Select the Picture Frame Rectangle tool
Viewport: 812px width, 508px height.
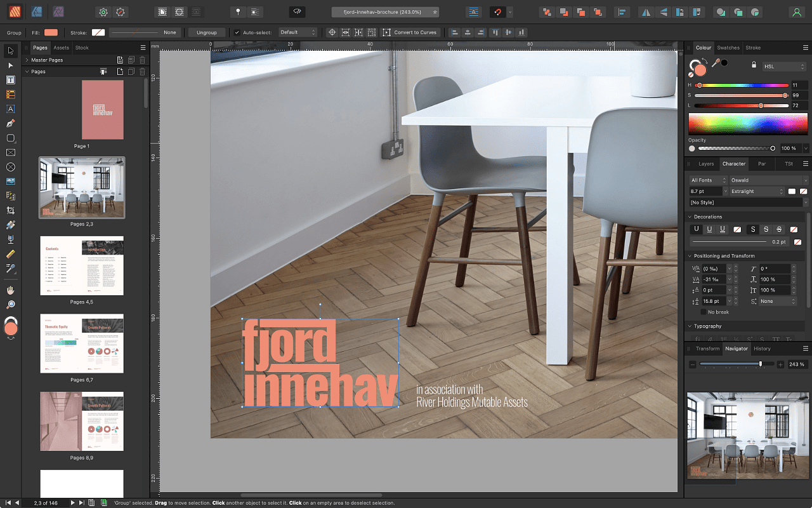(10, 152)
